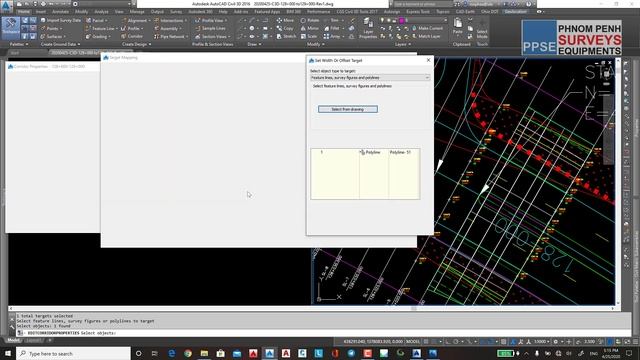The width and height of the screenshot is (640, 360).
Task: Click the search help input box
Action: pyautogui.click(x=422, y=4)
